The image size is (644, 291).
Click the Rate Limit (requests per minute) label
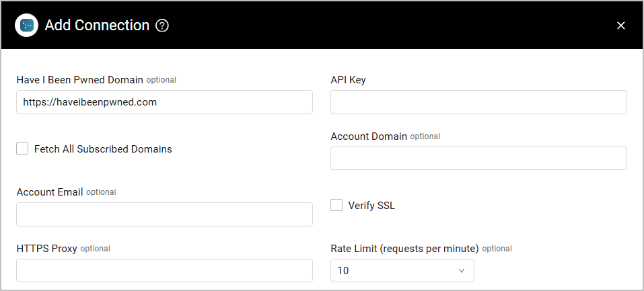405,249
